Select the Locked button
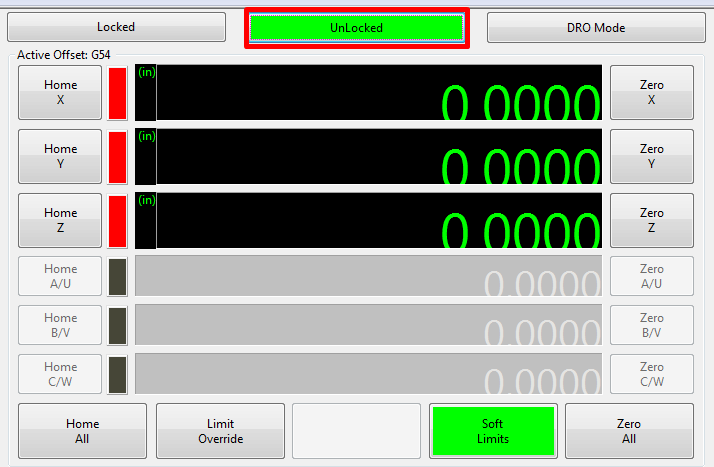714x467 pixels. [x=115, y=27]
